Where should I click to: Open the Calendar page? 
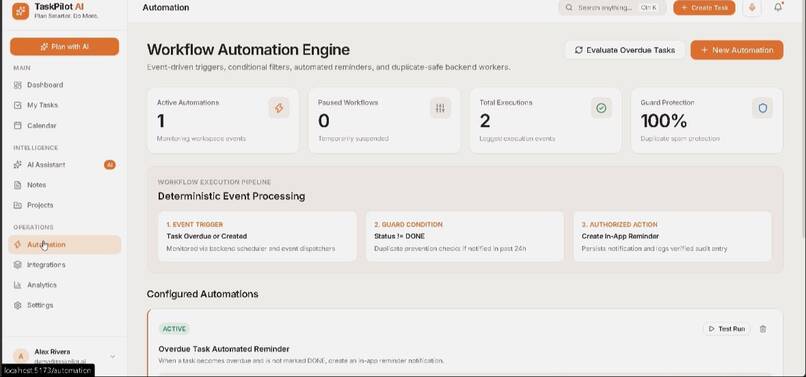tap(64, 125)
